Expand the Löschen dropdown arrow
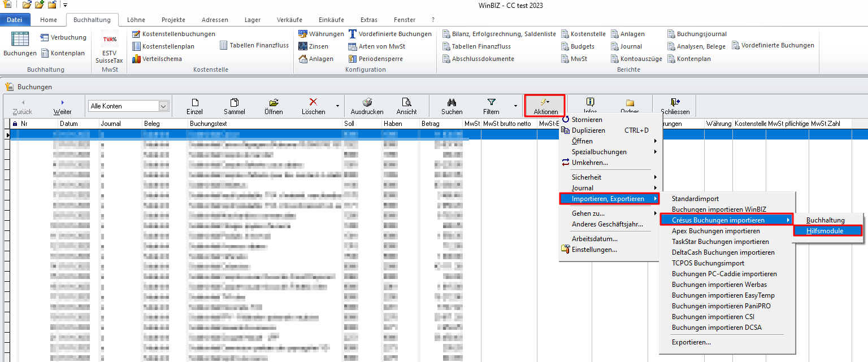 [x=338, y=106]
